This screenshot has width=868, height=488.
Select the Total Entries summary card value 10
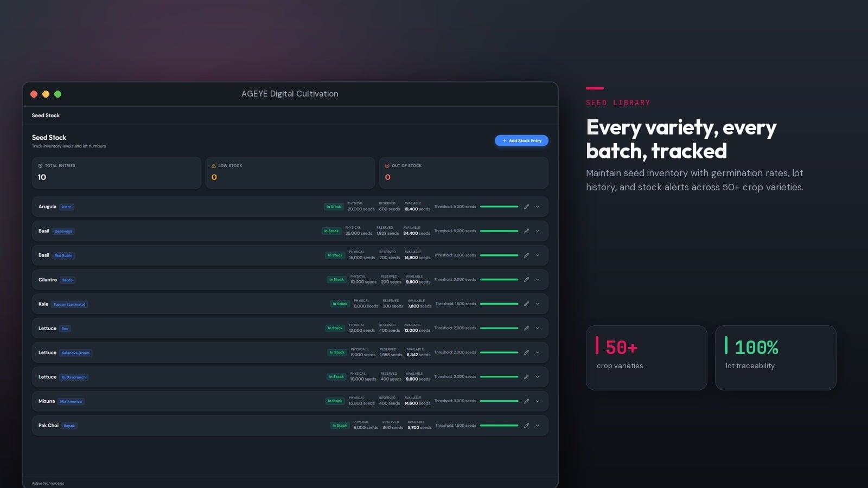[x=42, y=177]
